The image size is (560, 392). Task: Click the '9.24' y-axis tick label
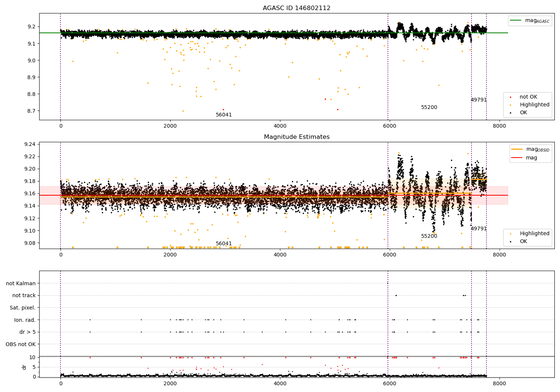(x=30, y=144)
